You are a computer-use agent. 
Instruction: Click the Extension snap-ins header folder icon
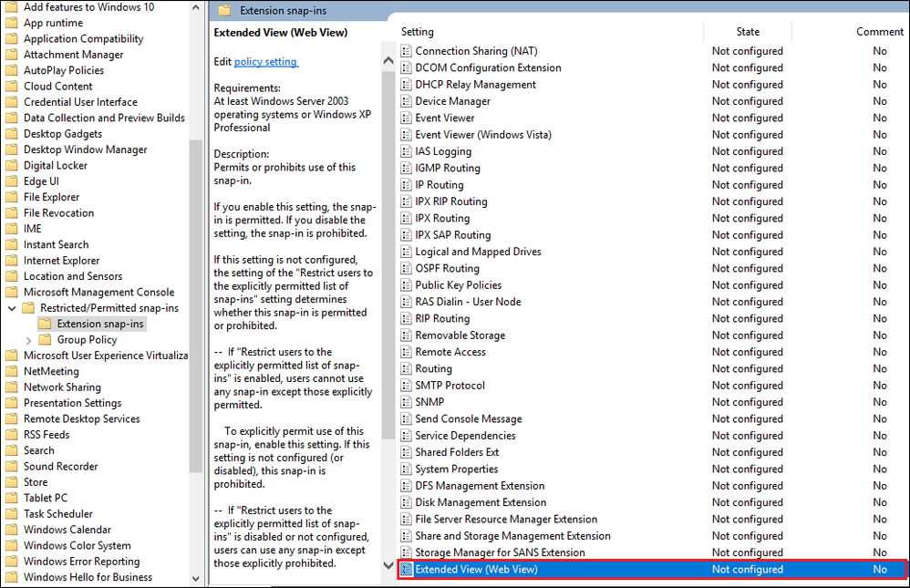[x=224, y=10]
